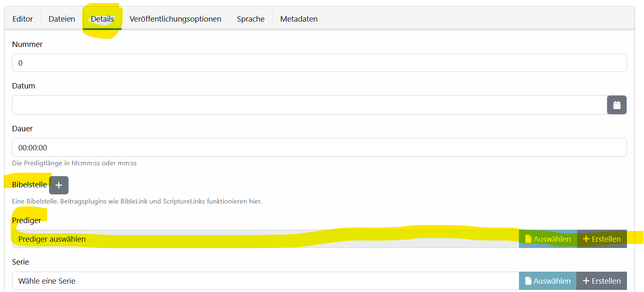This screenshot has width=644, height=292.
Task: Switch to the Metadaten tab
Action: [299, 19]
